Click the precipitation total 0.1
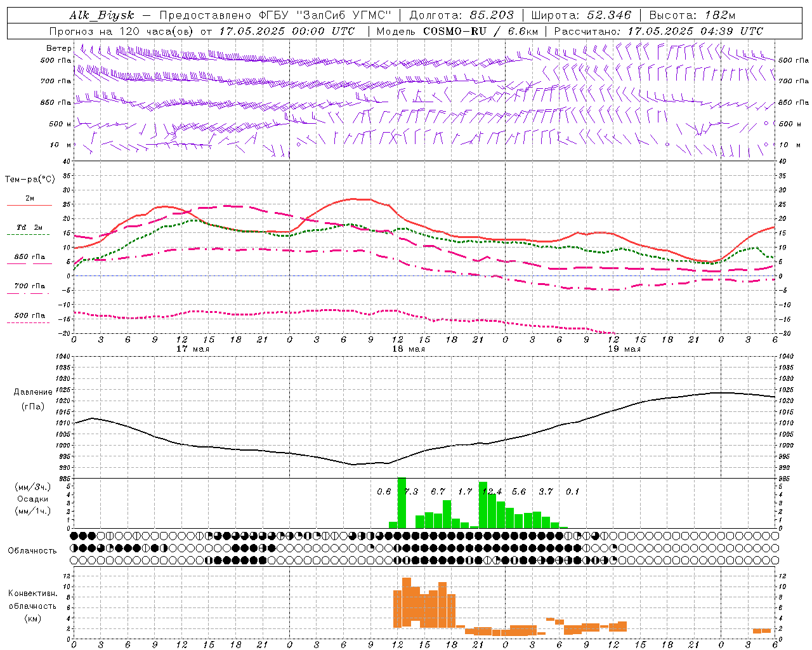This screenshot has width=812, height=650. (x=573, y=492)
